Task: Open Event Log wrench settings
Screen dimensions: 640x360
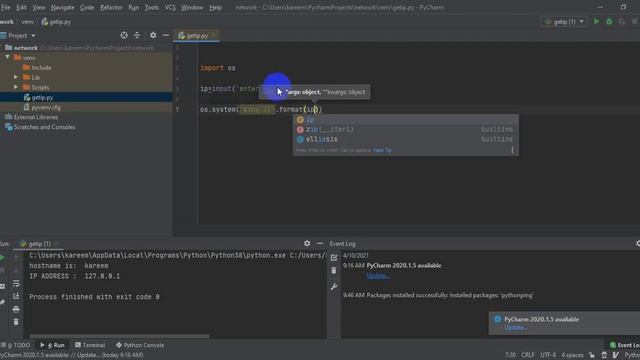Action: click(x=334, y=287)
